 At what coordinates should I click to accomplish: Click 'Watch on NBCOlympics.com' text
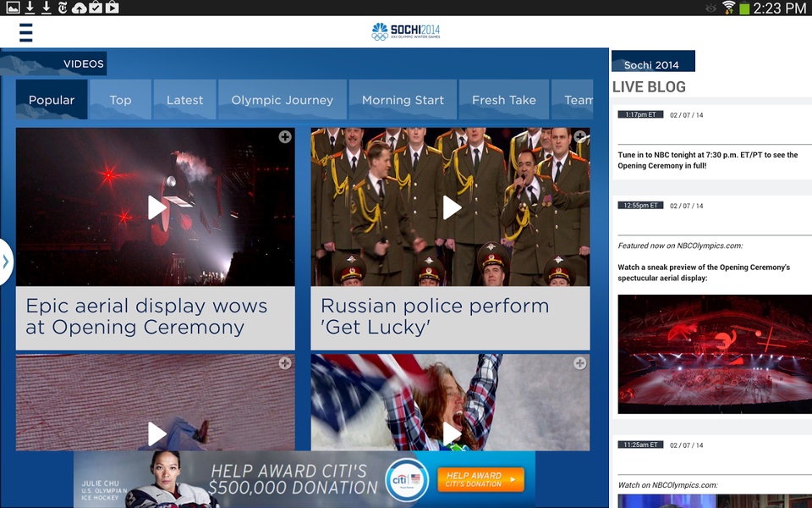tap(668, 485)
